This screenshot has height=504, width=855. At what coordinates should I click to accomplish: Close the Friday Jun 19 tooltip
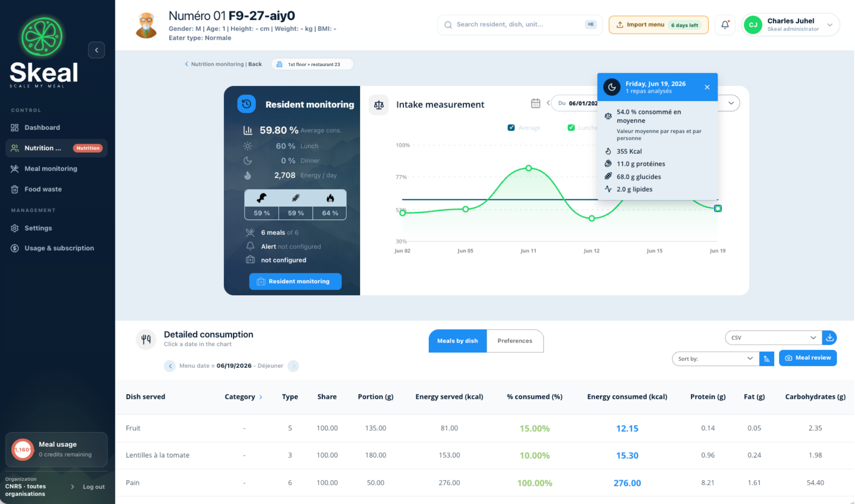coord(707,87)
